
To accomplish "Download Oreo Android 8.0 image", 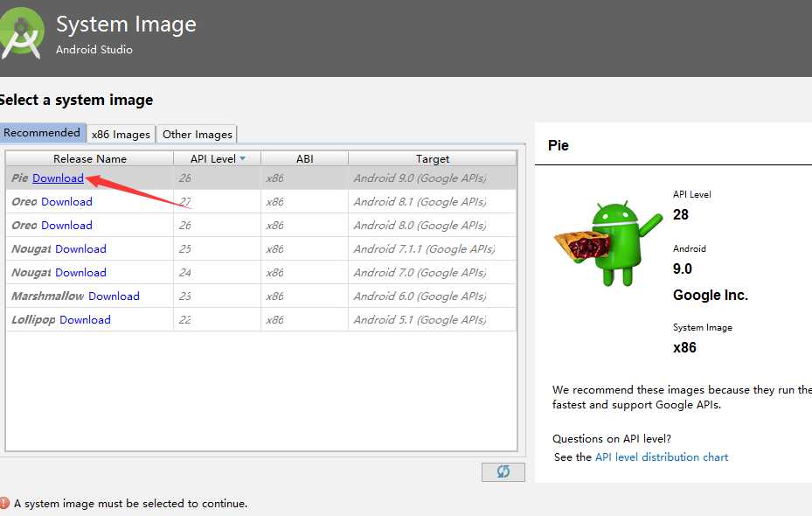I will pyautogui.click(x=66, y=226).
